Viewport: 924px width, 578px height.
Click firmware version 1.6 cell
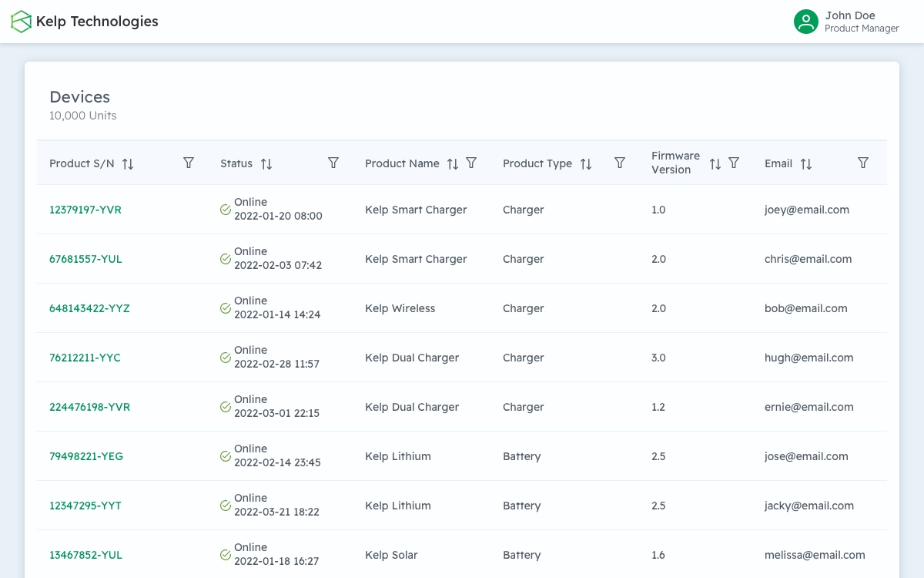(x=658, y=555)
